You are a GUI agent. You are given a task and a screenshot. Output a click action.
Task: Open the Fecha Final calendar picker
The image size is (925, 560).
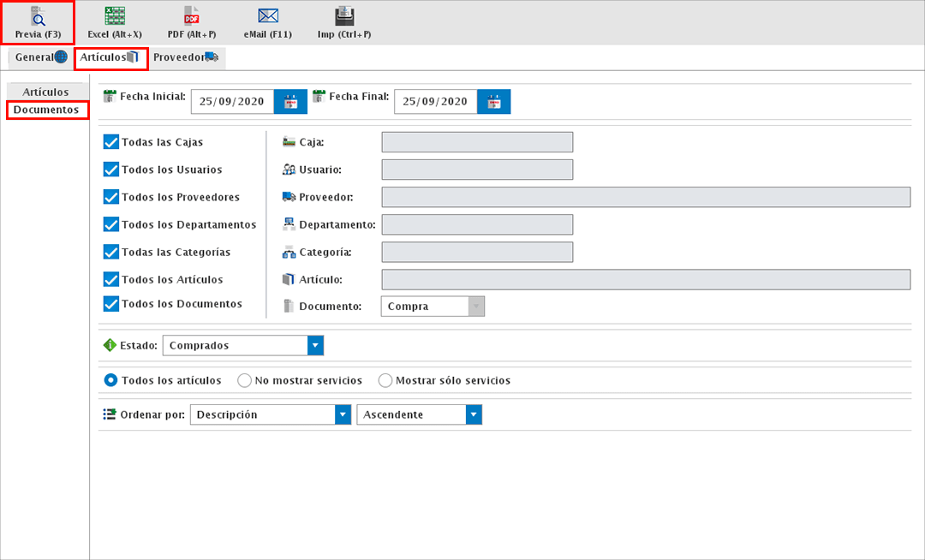click(x=493, y=101)
